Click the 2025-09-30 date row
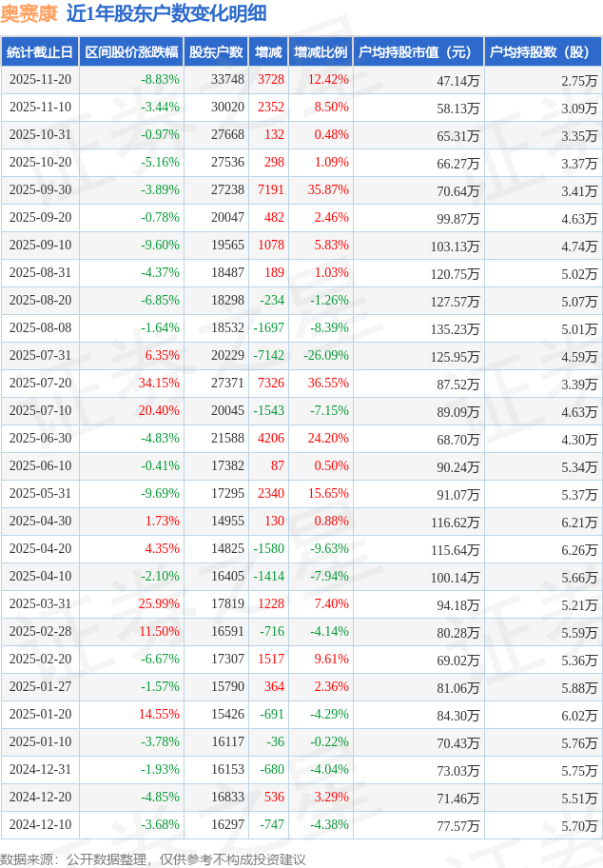Screen dimensions: 603x868 click(39, 190)
